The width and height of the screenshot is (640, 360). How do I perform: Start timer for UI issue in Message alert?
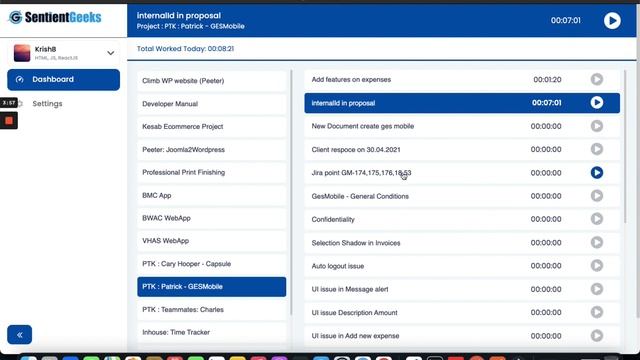click(x=597, y=289)
